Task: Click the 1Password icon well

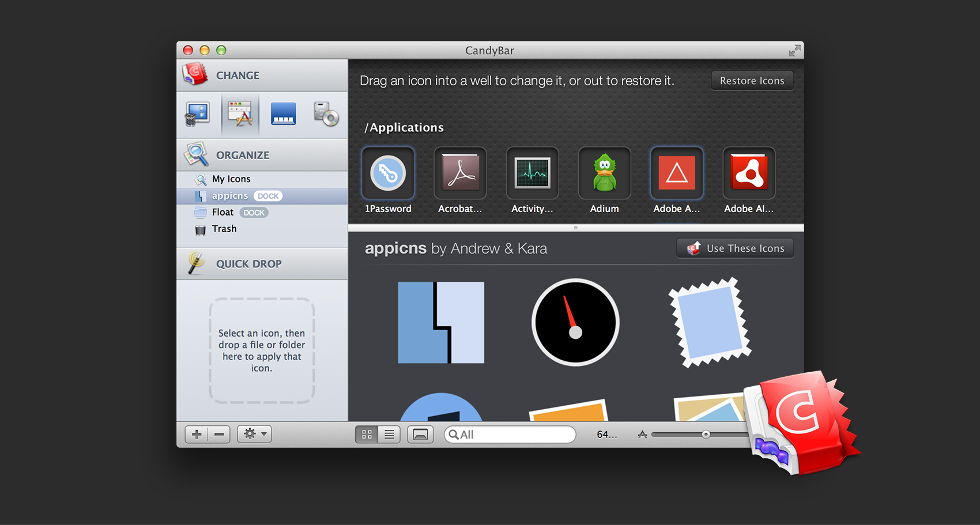Action: [388, 173]
